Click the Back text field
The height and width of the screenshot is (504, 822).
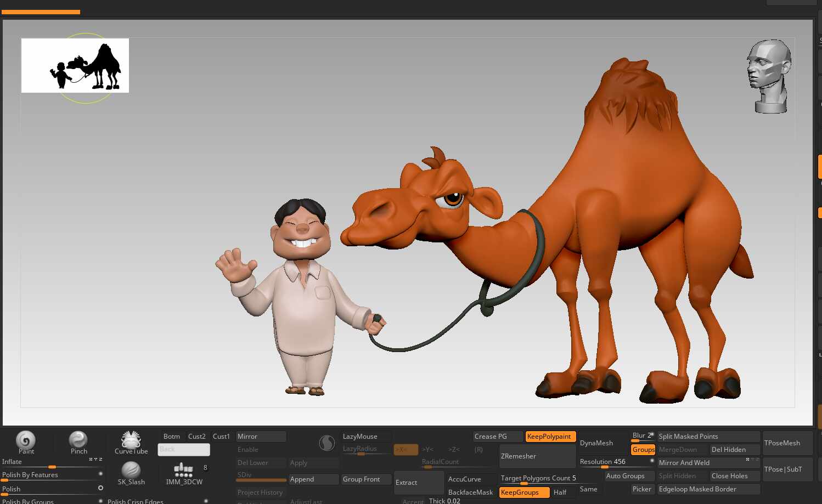(x=184, y=450)
